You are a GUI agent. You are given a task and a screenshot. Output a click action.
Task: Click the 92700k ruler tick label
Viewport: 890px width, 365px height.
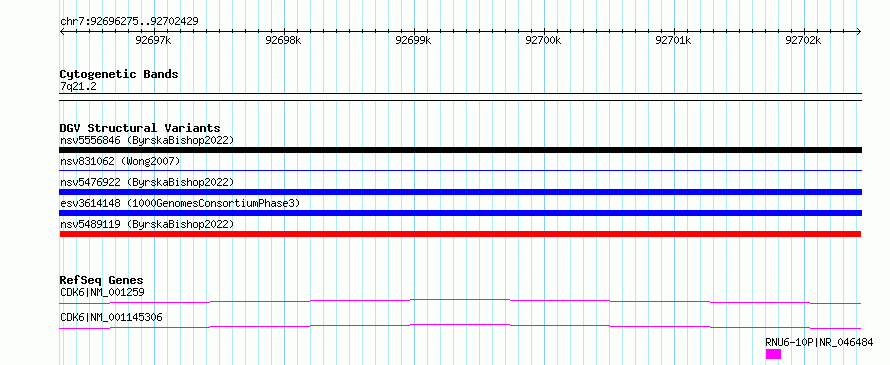(x=544, y=40)
